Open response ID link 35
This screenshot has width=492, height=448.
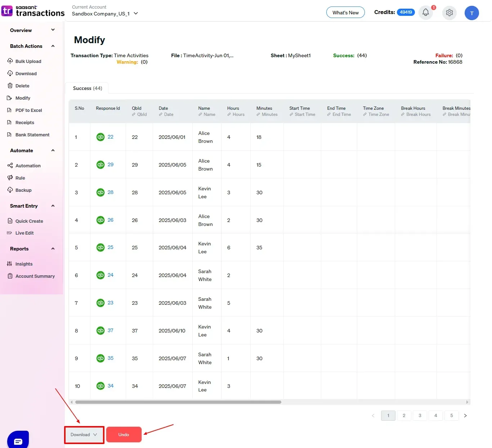[111, 358]
